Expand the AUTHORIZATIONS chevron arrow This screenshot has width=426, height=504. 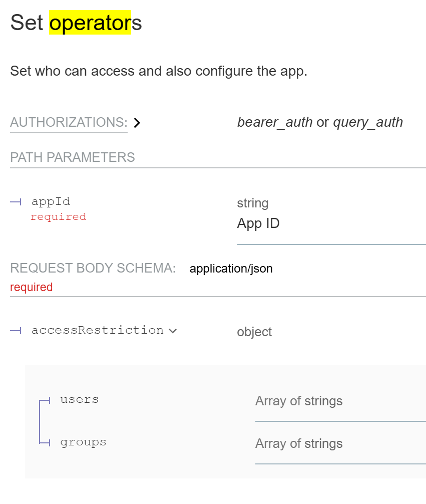tap(137, 123)
